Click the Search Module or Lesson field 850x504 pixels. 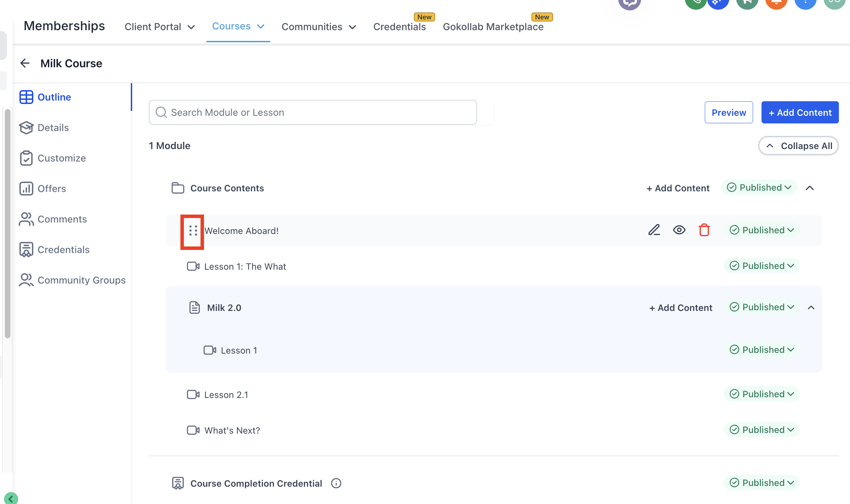(x=312, y=113)
